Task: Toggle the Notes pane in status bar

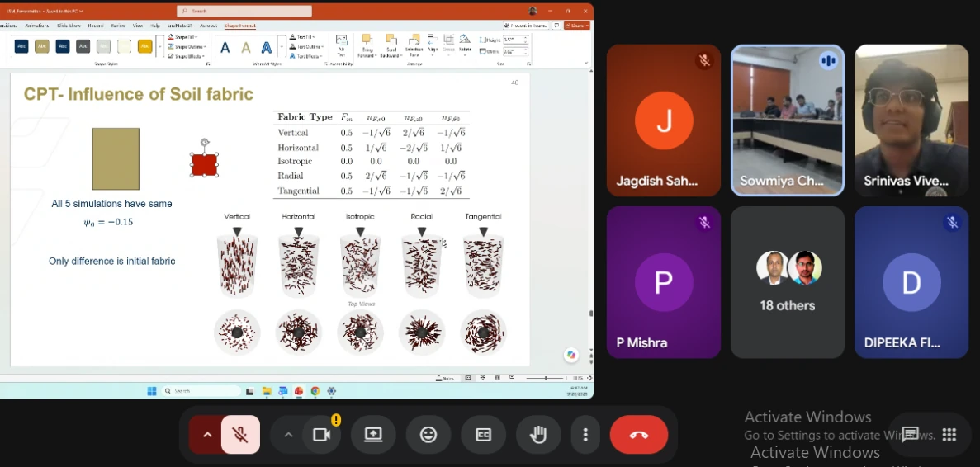Action: 446,379
